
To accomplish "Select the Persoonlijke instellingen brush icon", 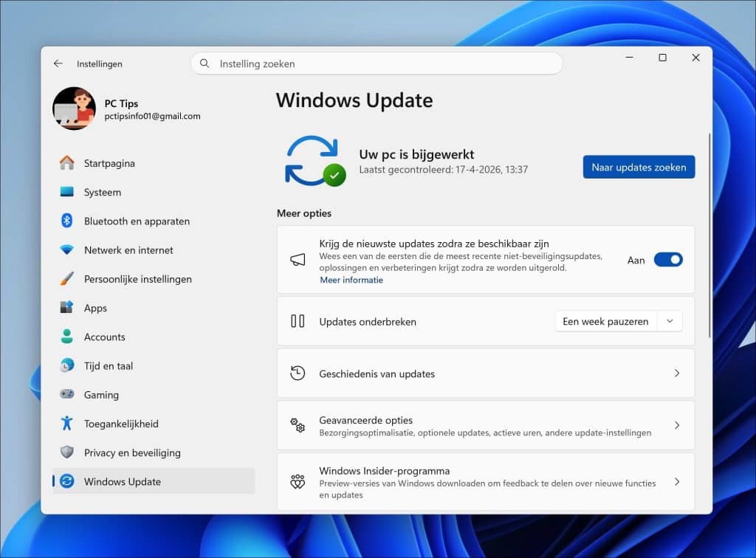I will pos(66,279).
